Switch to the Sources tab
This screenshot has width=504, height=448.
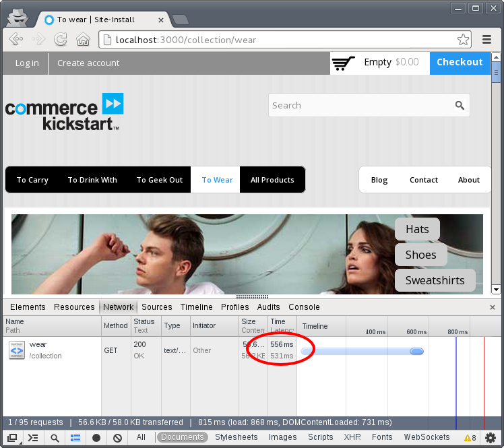click(157, 307)
